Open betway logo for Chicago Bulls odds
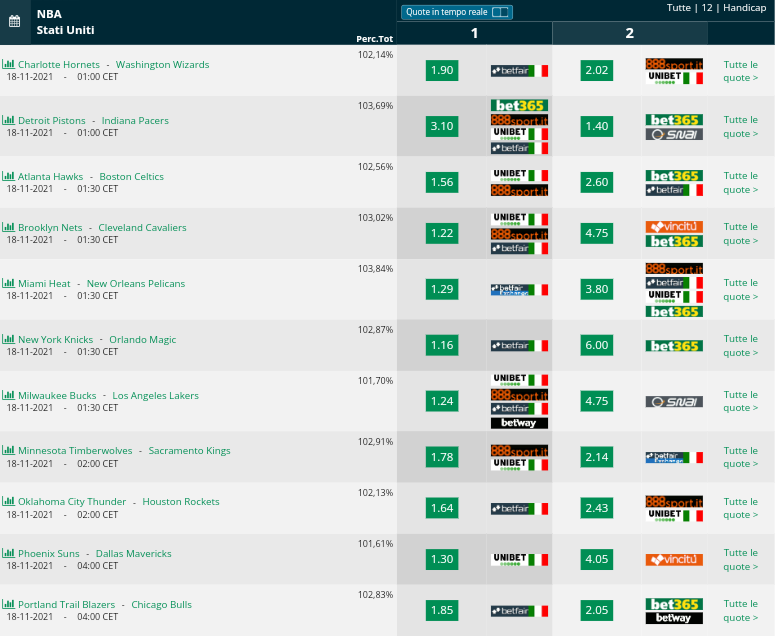Image resolution: width=776 pixels, height=636 pixels. pos(674,618)
